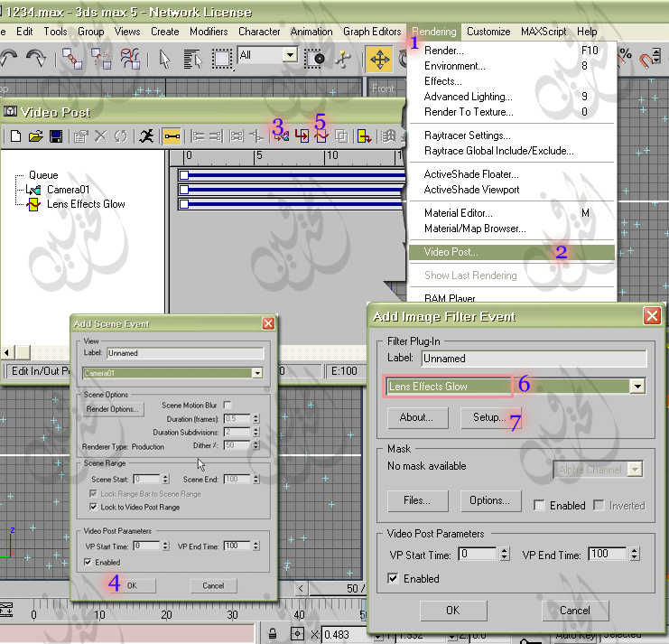Adjust Scene Start spinner in Add Scene Event

click(165, 480)
